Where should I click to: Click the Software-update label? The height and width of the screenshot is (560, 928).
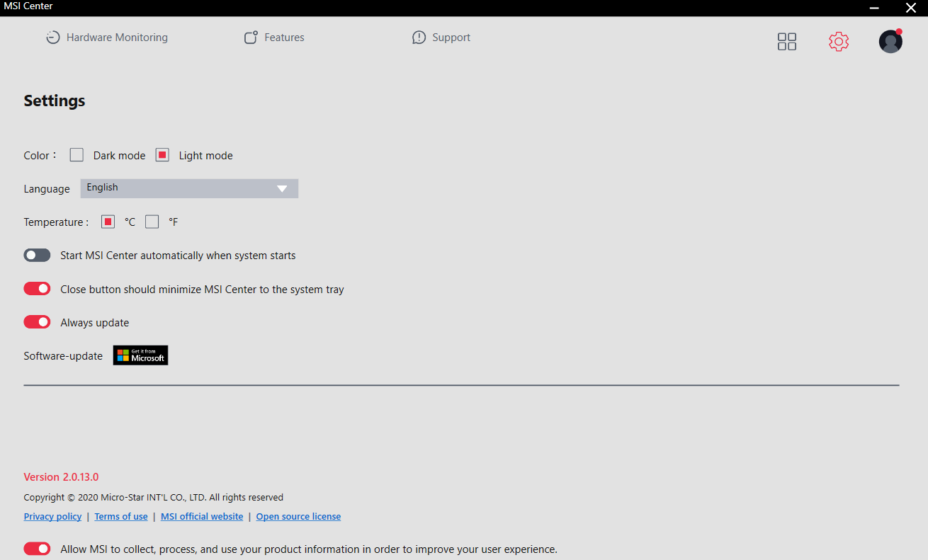tap(63, 356)
